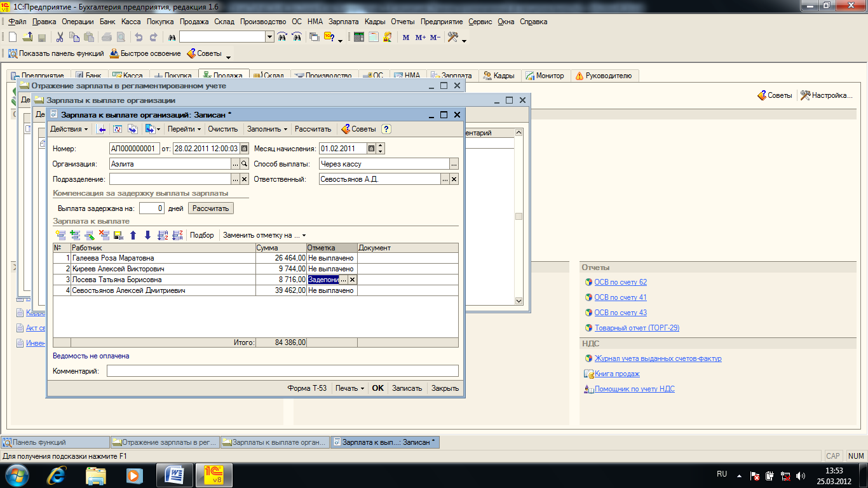
Task: Click the Комментарий input field
Action: click(282, 371)
